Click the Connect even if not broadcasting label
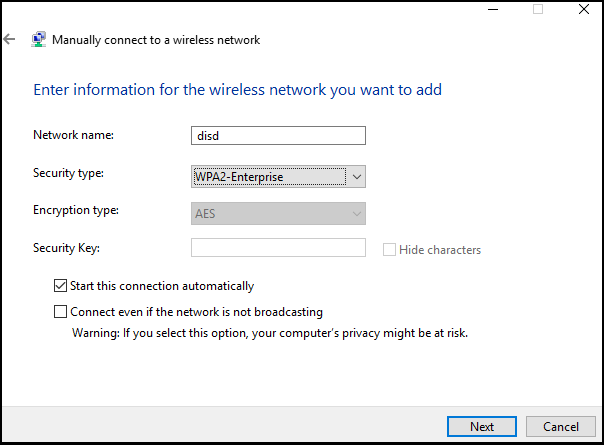This screenshot has height=445, width=604. point(196,312)
